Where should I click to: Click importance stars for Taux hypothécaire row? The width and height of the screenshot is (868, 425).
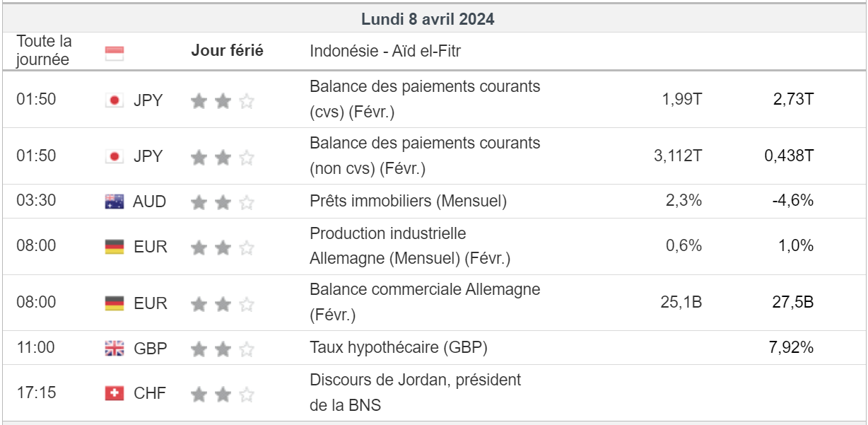pos(222,349)
